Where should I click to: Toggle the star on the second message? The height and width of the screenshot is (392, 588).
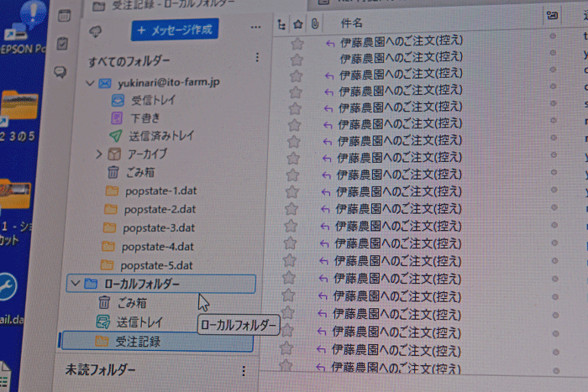coord(296,59)
